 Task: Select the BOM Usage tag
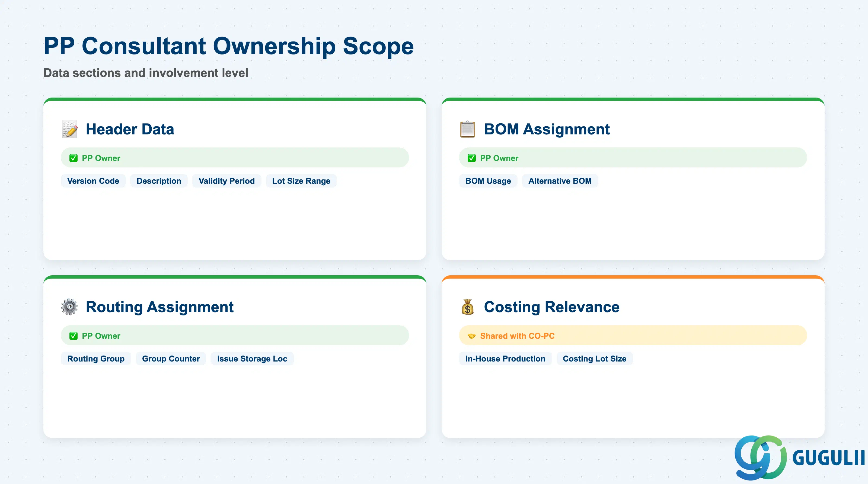(488, 181)
